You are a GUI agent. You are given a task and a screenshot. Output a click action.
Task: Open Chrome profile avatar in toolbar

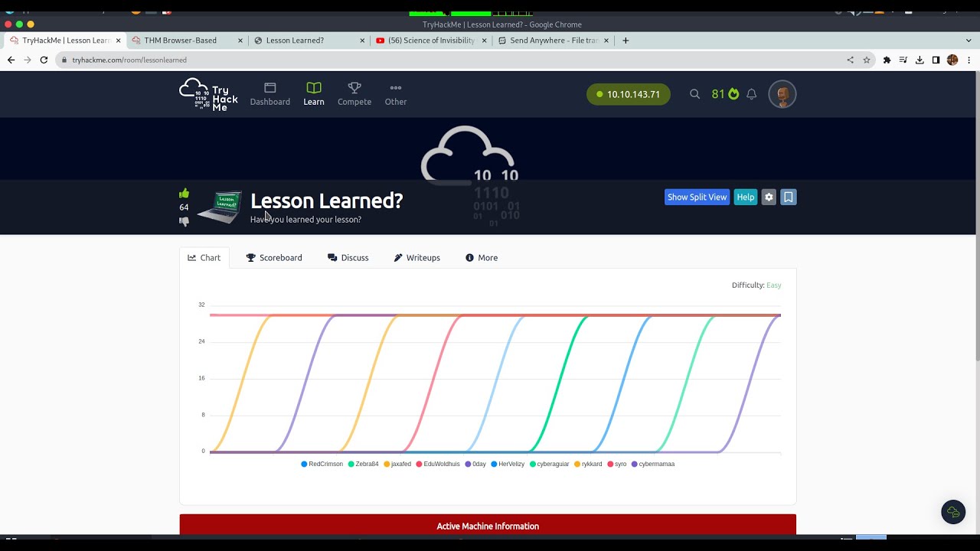pyautogui.click(x=952, y=60)
